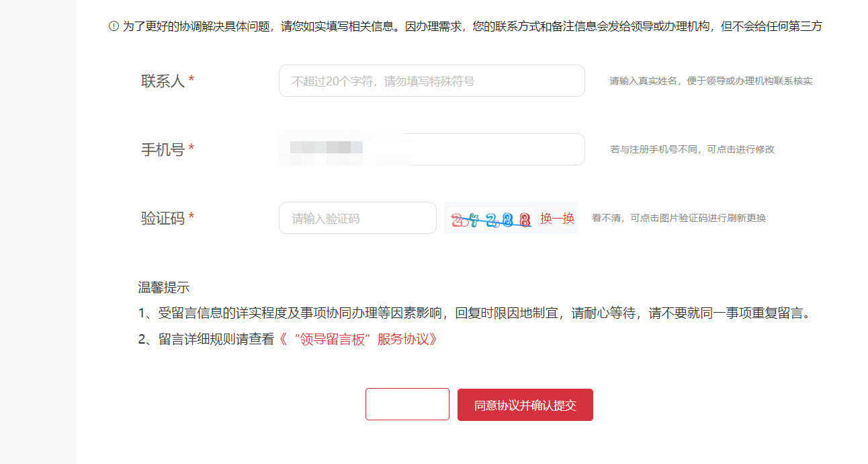868x464 pixels.
Task: Click the blank outlined button beside submit
Action: point(407,404)
